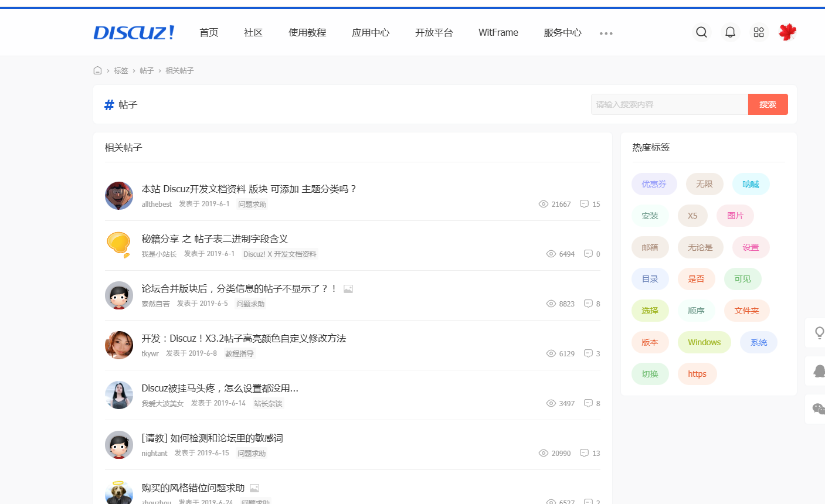Open the notifications bell icon

click(x=730, y=32)
